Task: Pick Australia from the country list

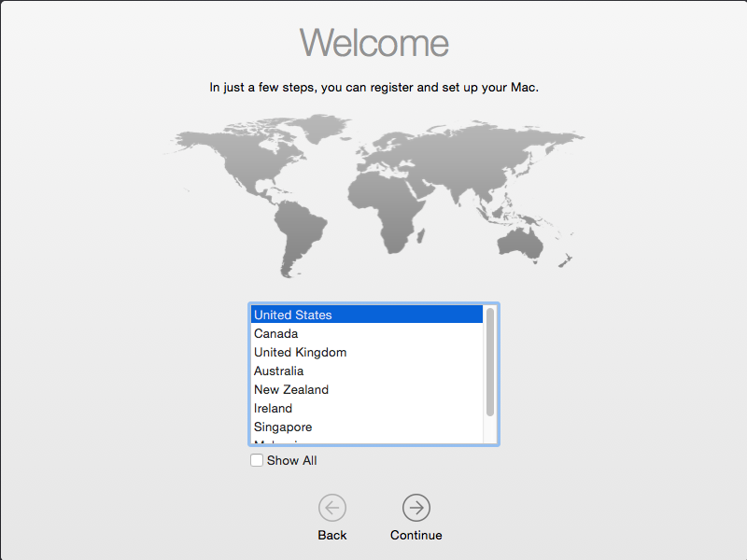Action: tap(367, 371)
